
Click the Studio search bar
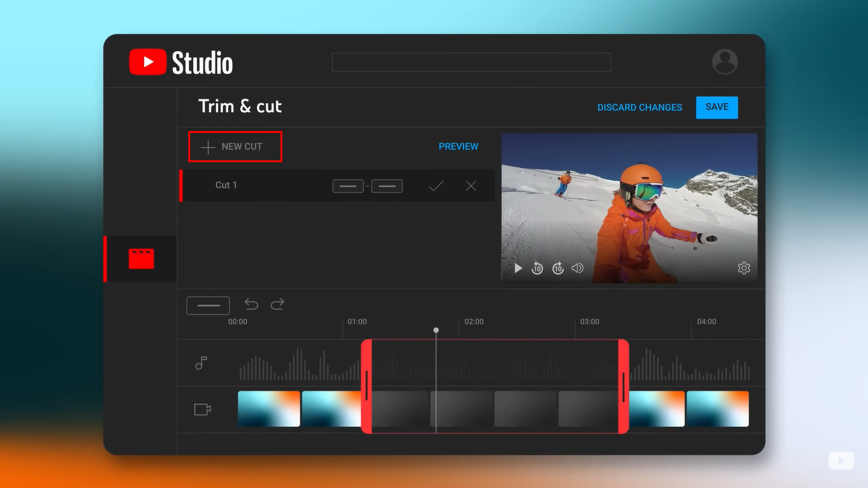coord(471,62)
